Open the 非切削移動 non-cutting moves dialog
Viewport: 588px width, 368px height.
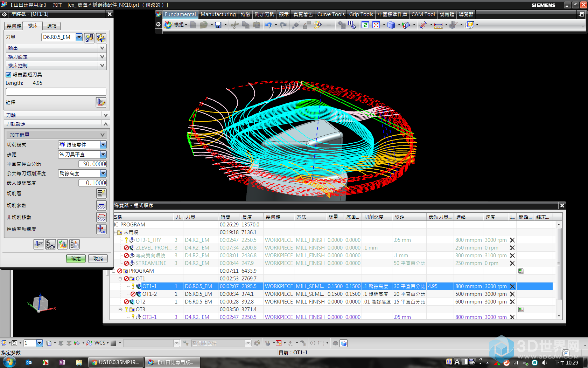pyautogui.click(x=101, y=217)
